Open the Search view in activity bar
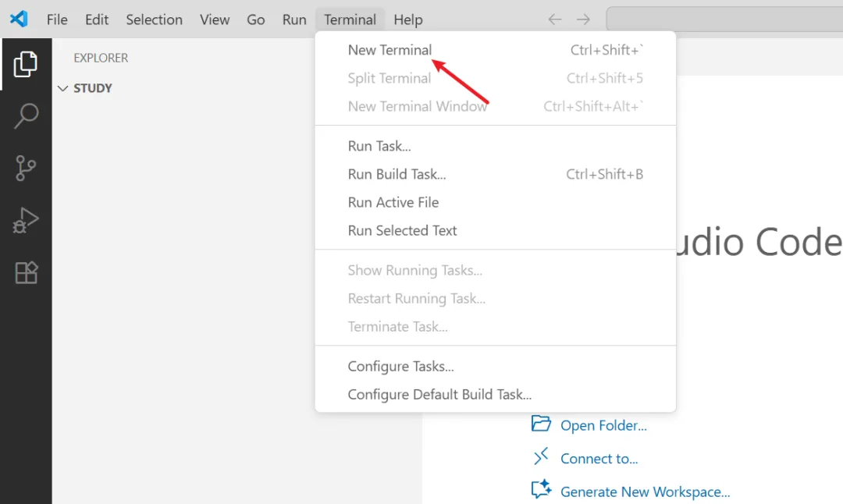The height and width of the screenshot is (504, 843). tap(26, 116)
